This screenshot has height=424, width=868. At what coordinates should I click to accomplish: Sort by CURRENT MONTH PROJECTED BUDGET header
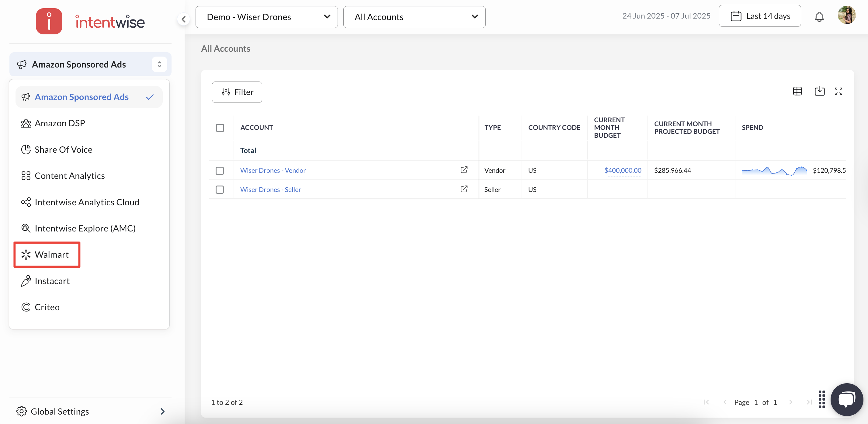[687, 127]
